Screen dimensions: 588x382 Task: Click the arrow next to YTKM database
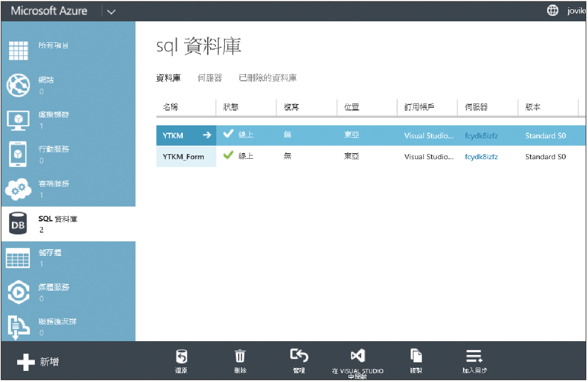(207, 136)
